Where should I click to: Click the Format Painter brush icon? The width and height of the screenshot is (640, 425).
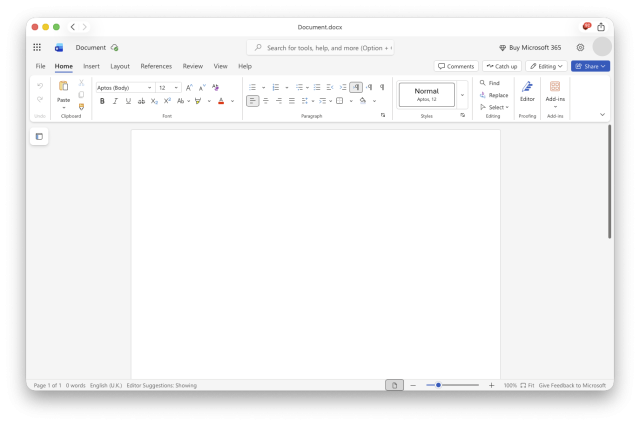click(x=81, y=107)
